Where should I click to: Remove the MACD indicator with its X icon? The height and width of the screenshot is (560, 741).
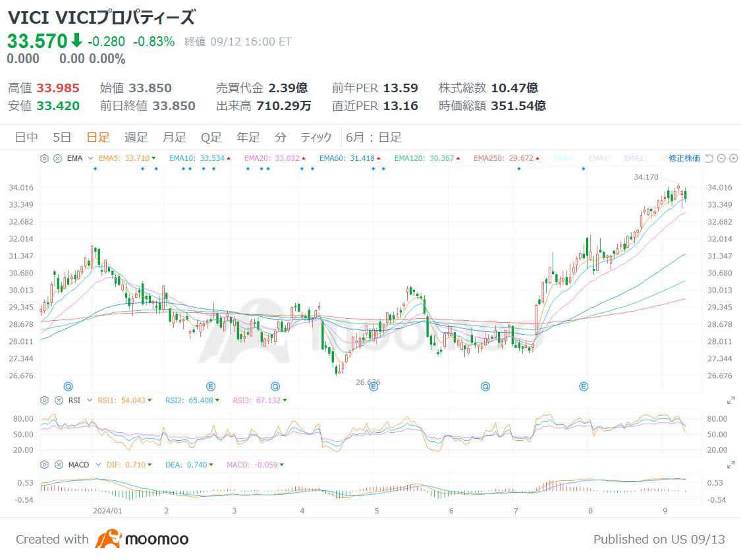tap(59, 464)
